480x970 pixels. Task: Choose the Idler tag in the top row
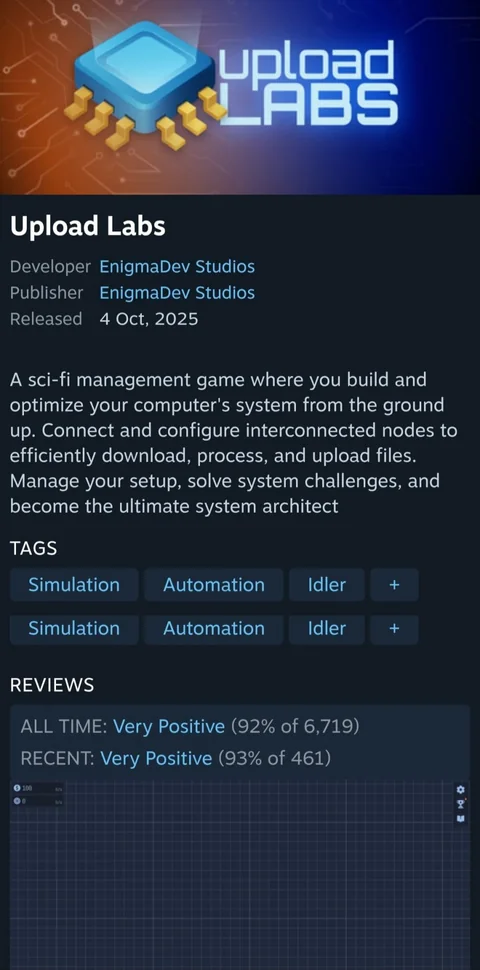pos(327,585)
